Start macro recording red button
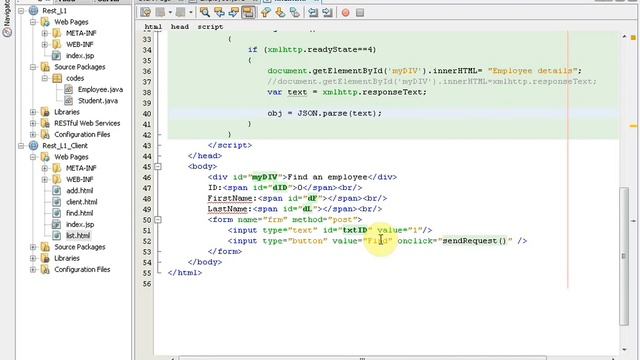 345,13
